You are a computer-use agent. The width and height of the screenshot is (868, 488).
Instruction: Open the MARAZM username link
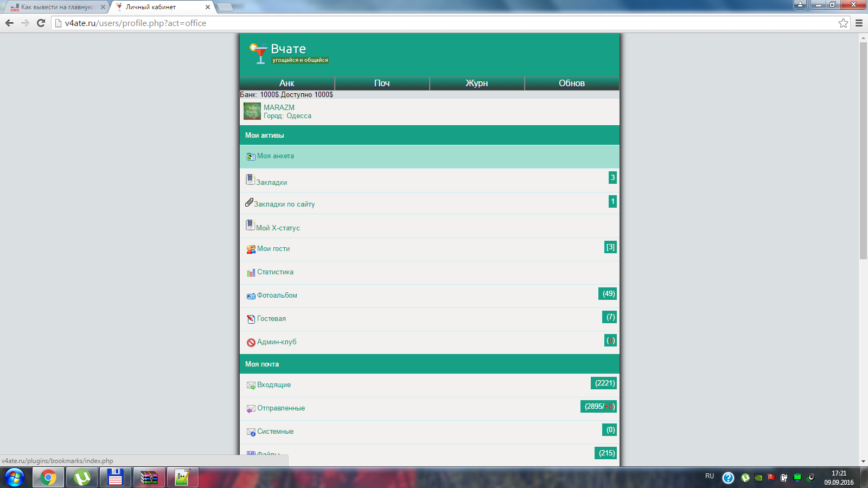(279, 107)
